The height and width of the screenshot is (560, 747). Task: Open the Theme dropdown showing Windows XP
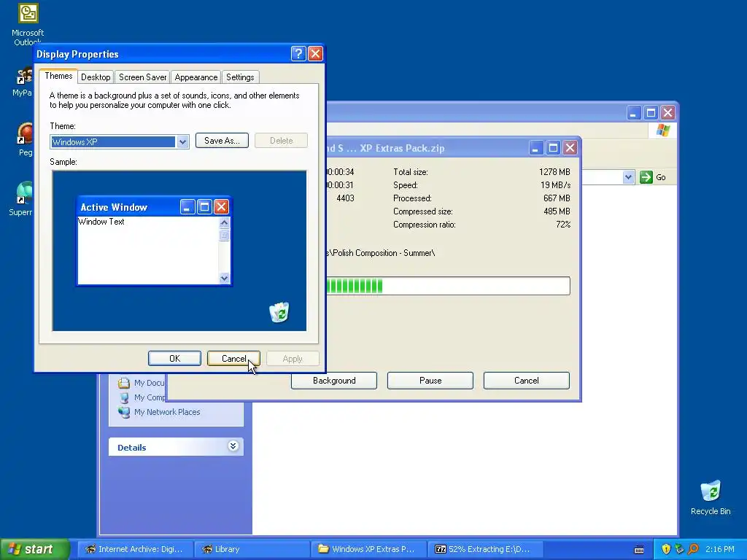click(182, 142)
